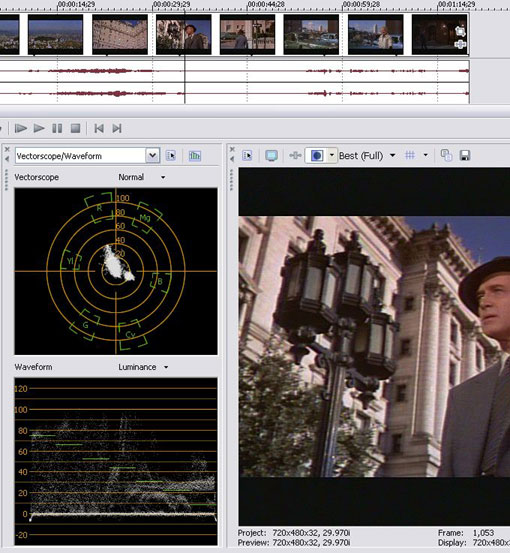Copy snapshot to clipboard icon
The width and height of the screenshot is (510, 553).
[x=447, y=156]
